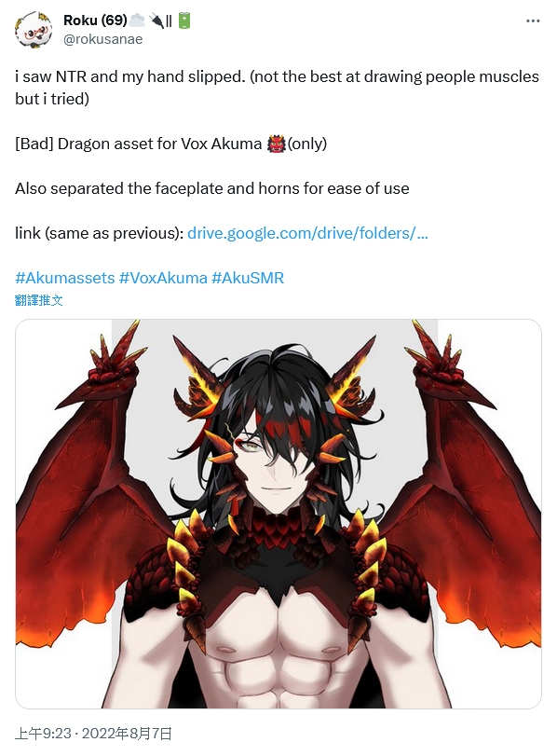Image resolution: width=557 pixels, height=756 pixels.
Task: Click the red ogre emoji after Vox Akuma
Action: click(277, 144)
